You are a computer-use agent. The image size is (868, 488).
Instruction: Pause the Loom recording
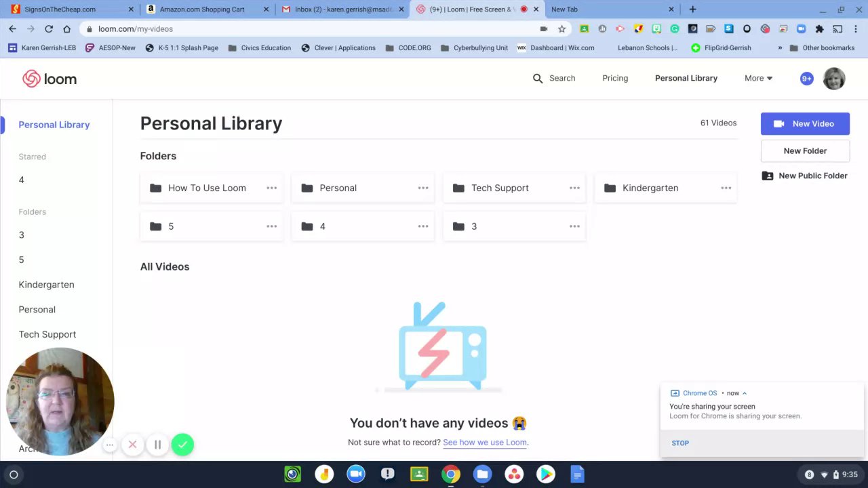point(157,445)
